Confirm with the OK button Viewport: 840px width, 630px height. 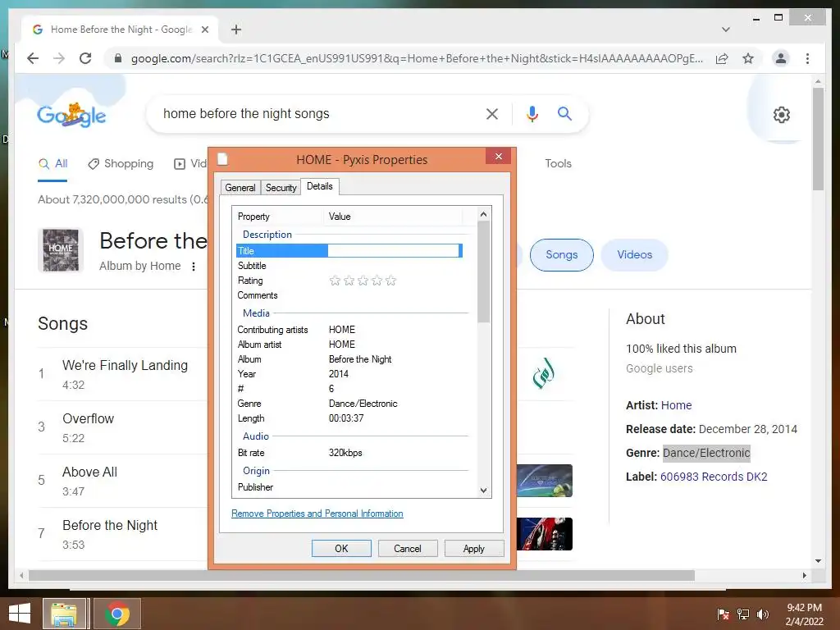tap(341, 549)
